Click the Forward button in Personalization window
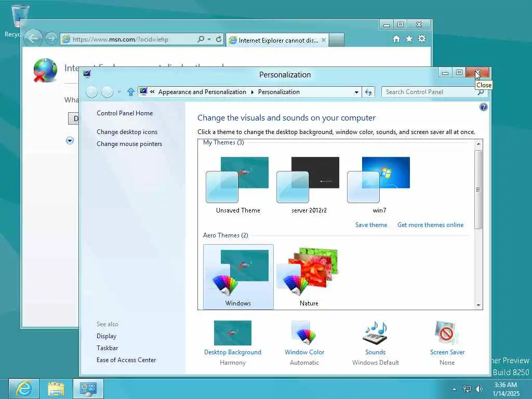 pyautogui.click(x=107, y=92)
